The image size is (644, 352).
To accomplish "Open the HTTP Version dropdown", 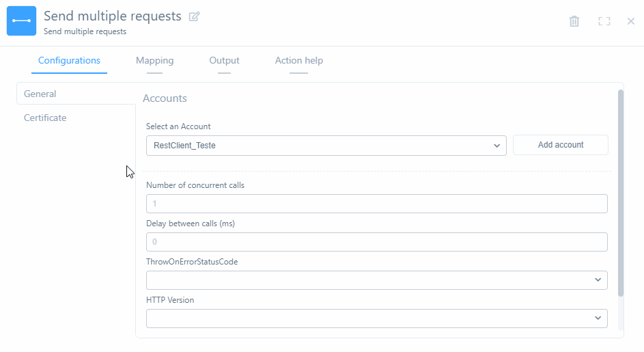I will (376, 319).
